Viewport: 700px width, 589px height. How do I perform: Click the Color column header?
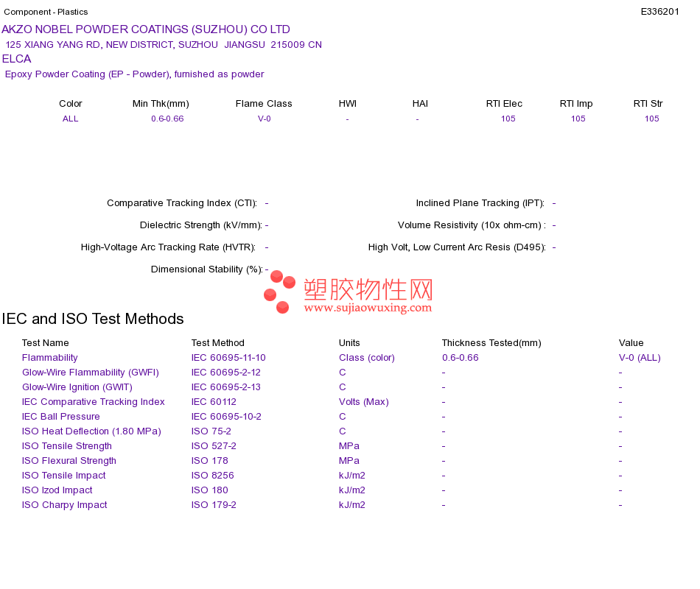tap(71, 104)
